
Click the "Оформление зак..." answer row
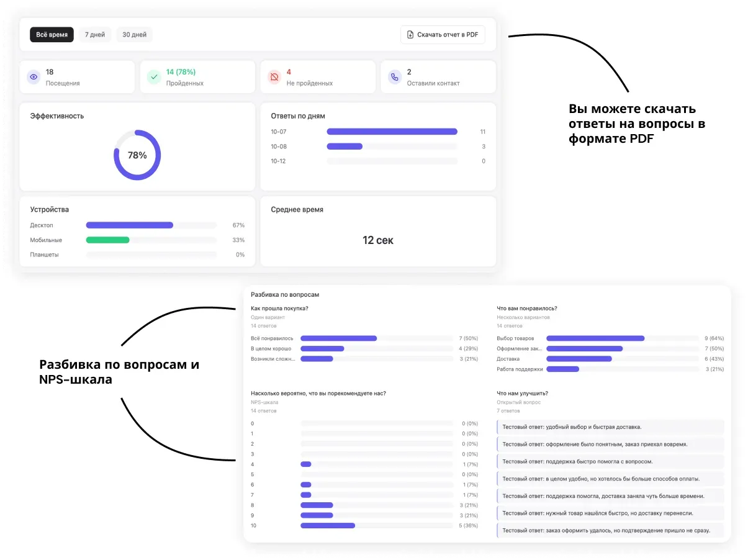click(610, 348)
